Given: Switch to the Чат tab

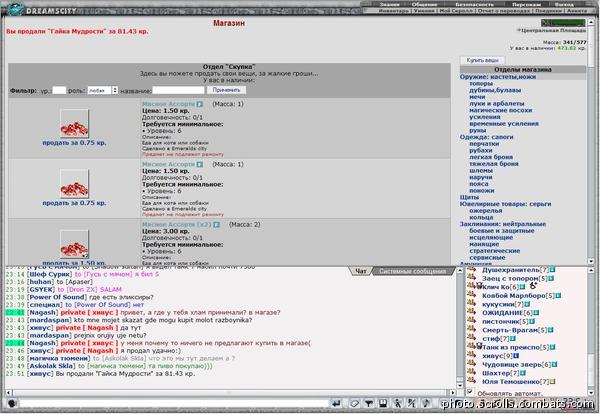Looking at the screenshot, I should 361,271.
